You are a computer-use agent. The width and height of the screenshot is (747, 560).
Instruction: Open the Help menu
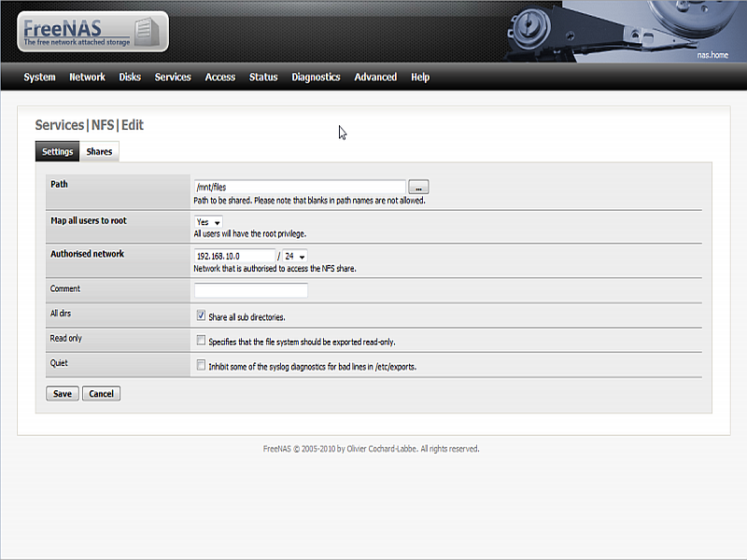pos(420,77)
